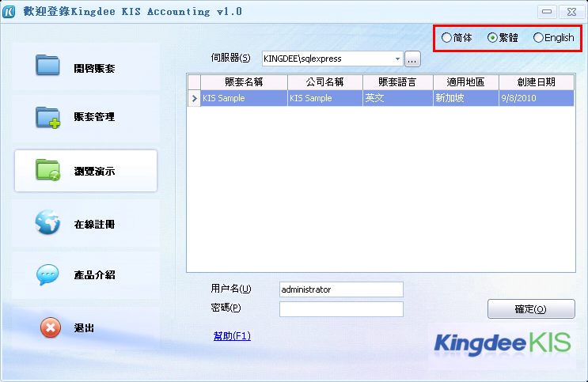Image resolution: width=588 pixels, height=382 pixels.
Task: Click the KIS Sample company name cell
Action: (325, 98)
